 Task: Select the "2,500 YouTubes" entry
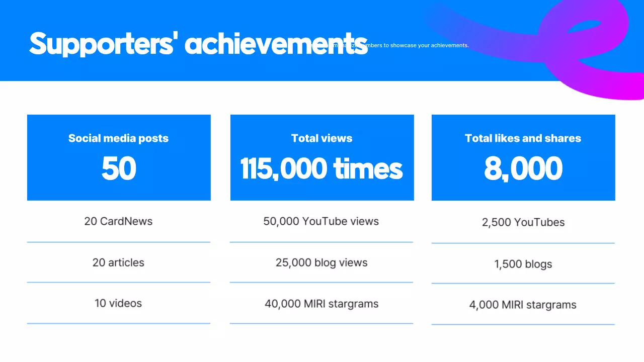point(523,222)
